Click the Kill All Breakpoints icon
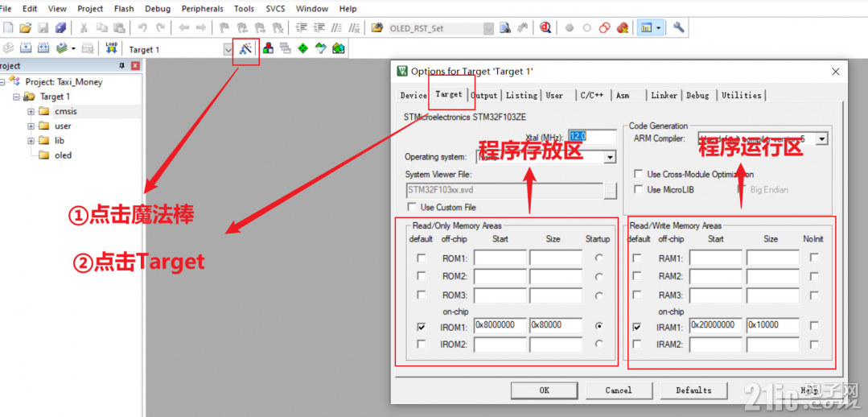This screenshot has width=868, height=417. point(622,27)
